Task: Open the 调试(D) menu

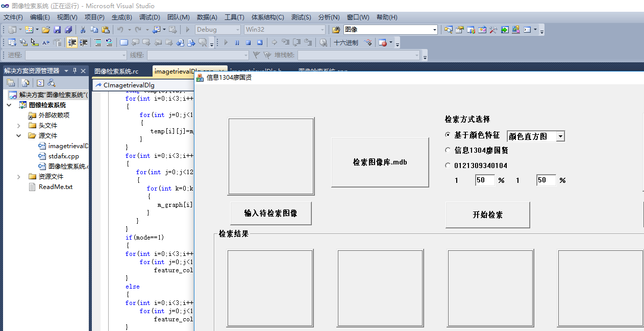Action: (x=149, y=17)
